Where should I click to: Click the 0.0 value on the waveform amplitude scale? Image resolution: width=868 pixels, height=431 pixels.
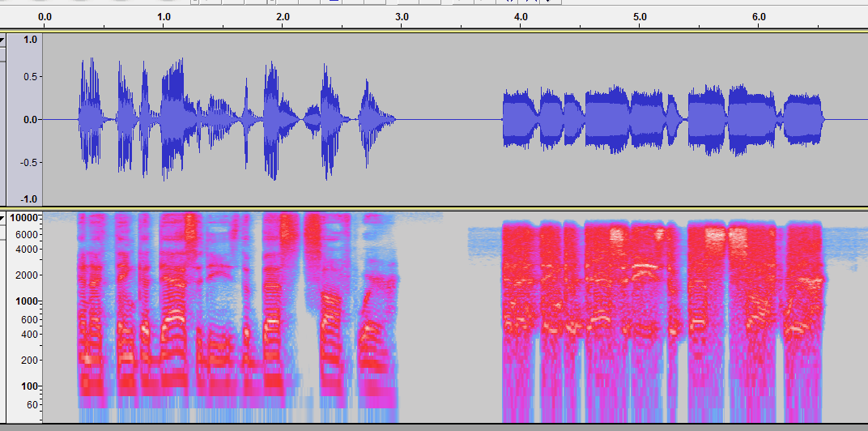click(31, 120)
